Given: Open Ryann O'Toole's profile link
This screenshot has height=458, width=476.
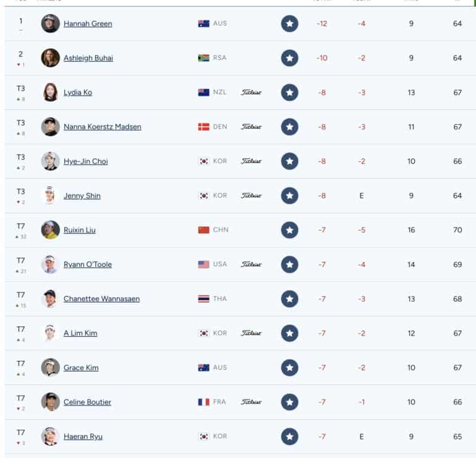Looking at the screenshot, I should click(x=88, y=265).
